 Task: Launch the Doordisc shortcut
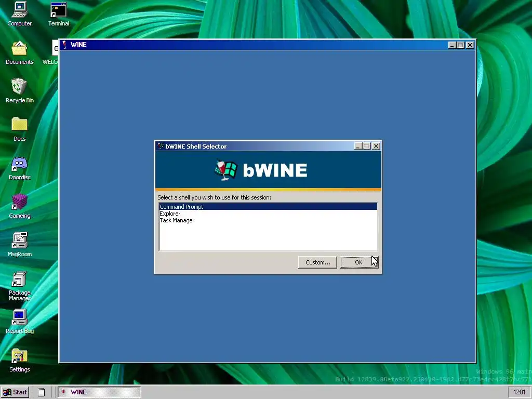pyautogui.click(x=19, y=168)
